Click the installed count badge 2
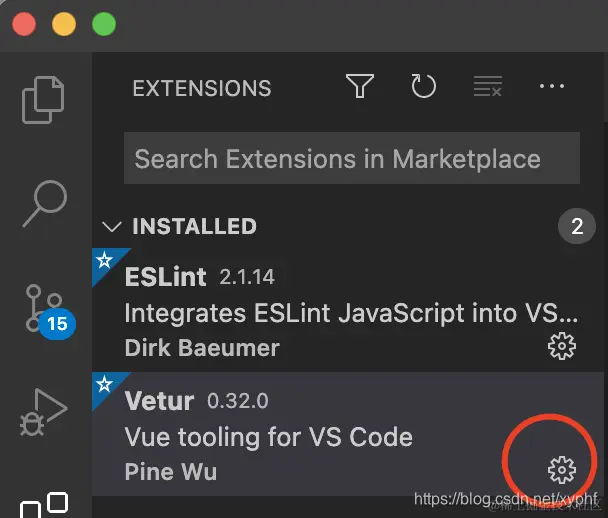This screenshot has width=608, height=518. pos(577,227)
